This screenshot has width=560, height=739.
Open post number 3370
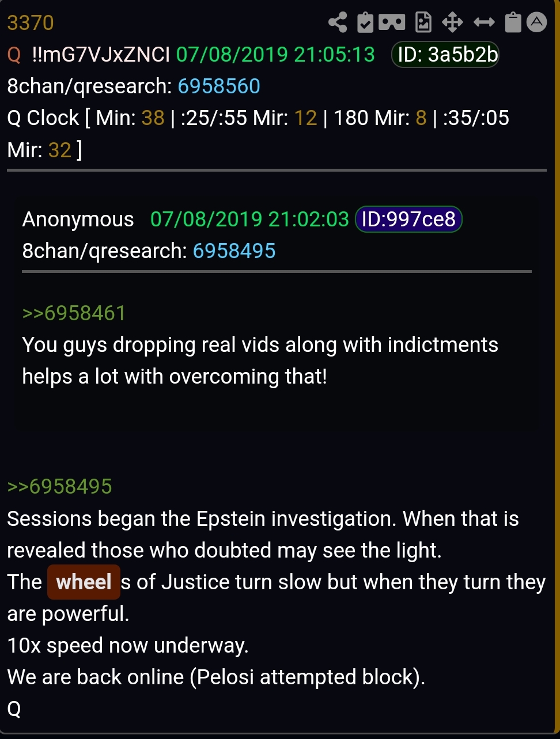(31, 22)
